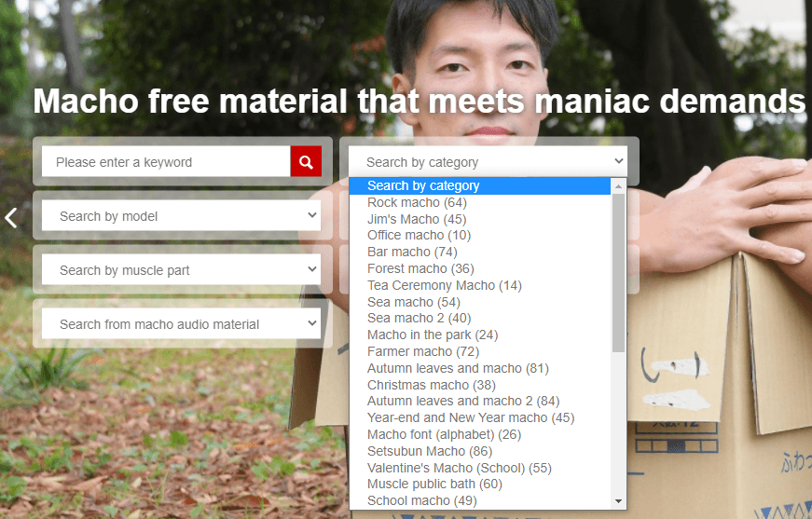Click the category list scroll-up arrow
The width and height of the screenshot is (812, 519).
coord(618,185)
